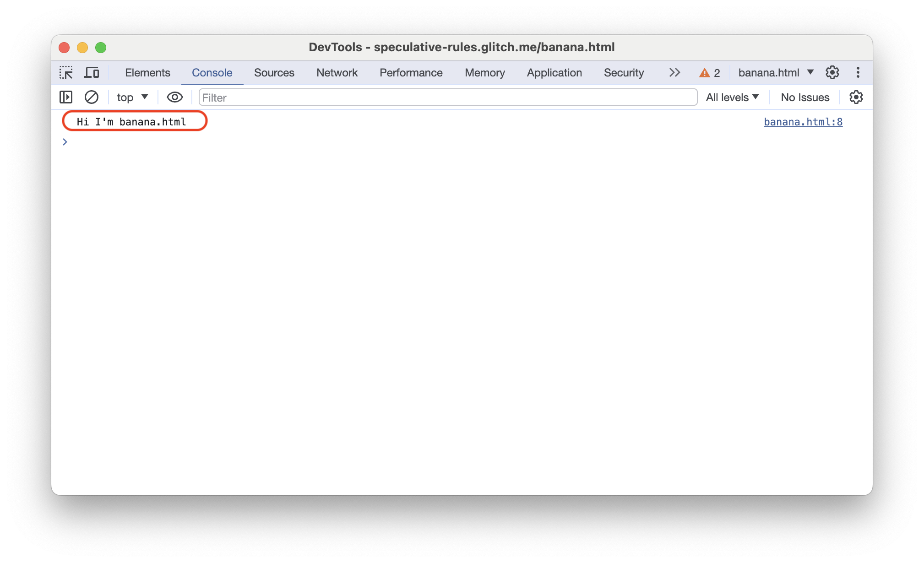Click the settings gear icon
924x563 pixels.
tap(832, 73)
